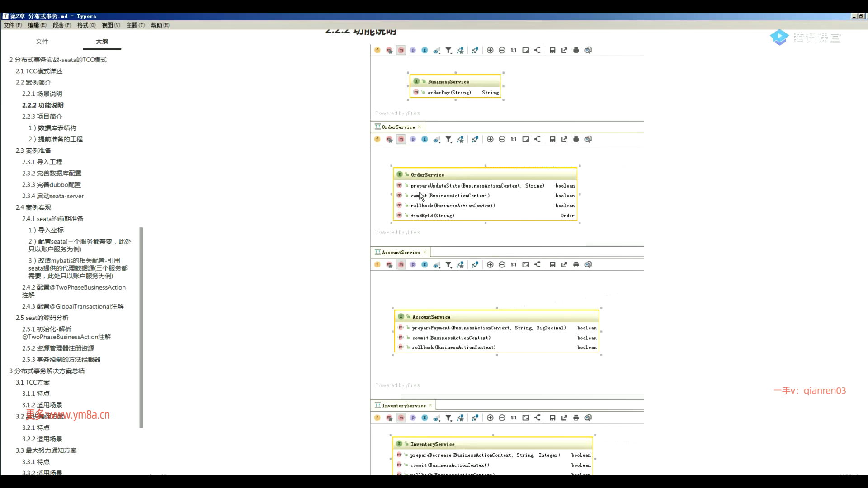Viewport: 868px width, 488px height.
Task: Open filter funnel dropdown in topmost diagram toolbar
Action: click(448, 50)
